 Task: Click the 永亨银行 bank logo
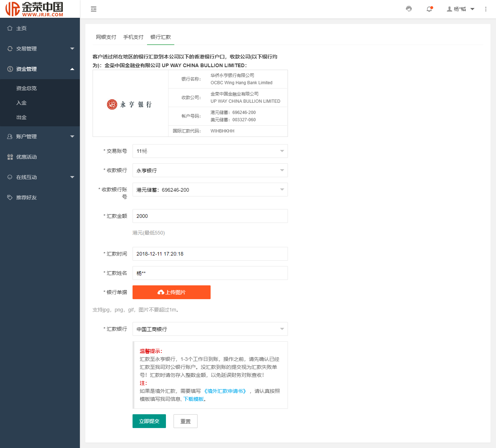129,105
